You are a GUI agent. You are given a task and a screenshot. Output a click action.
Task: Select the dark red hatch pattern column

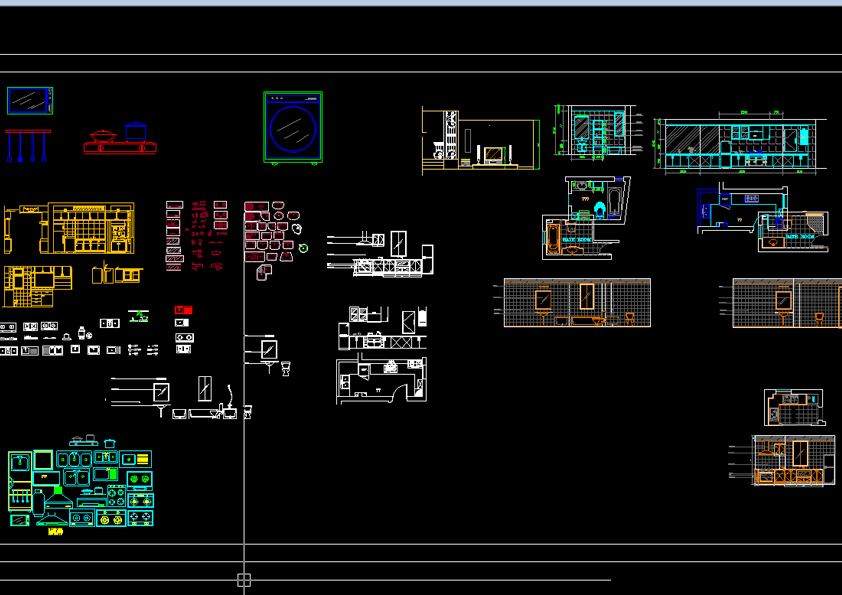pos(175,236)
